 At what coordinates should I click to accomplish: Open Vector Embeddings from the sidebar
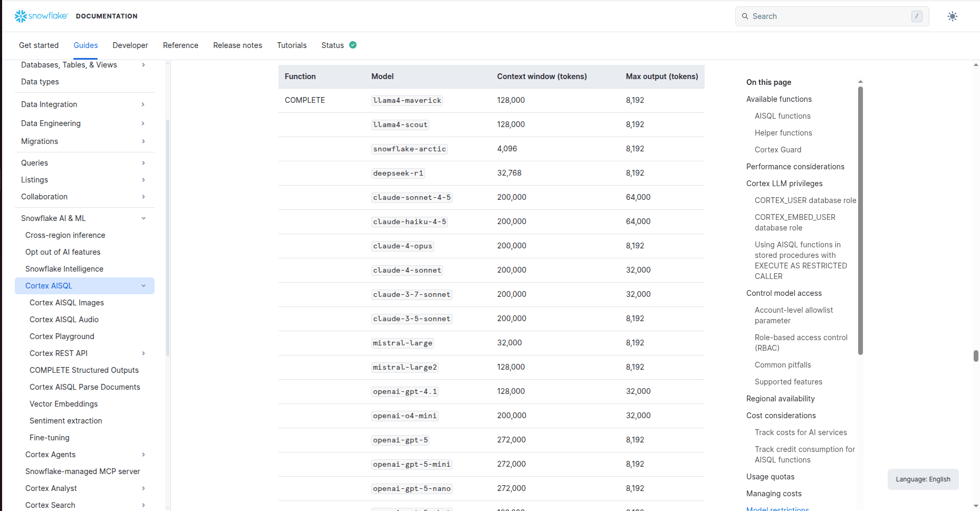coord(63,403)
